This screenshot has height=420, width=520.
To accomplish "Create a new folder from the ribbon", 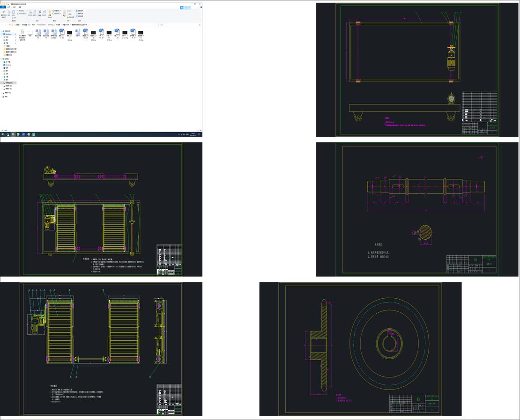I will (x=50, y=12).
